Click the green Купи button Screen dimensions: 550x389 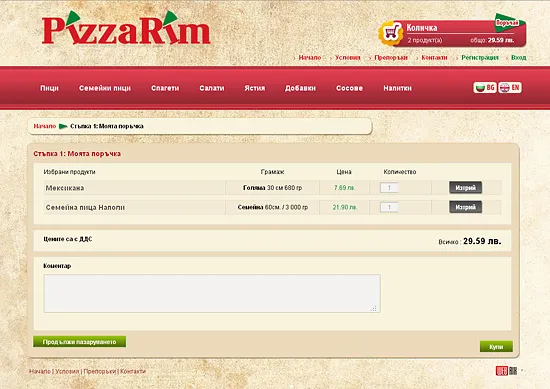click(x=496, y=347)
